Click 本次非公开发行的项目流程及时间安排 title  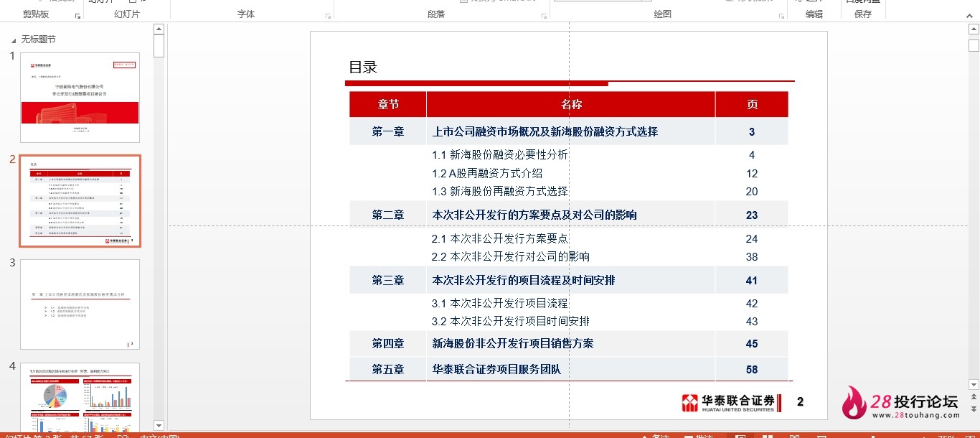(x=524, y=281)
